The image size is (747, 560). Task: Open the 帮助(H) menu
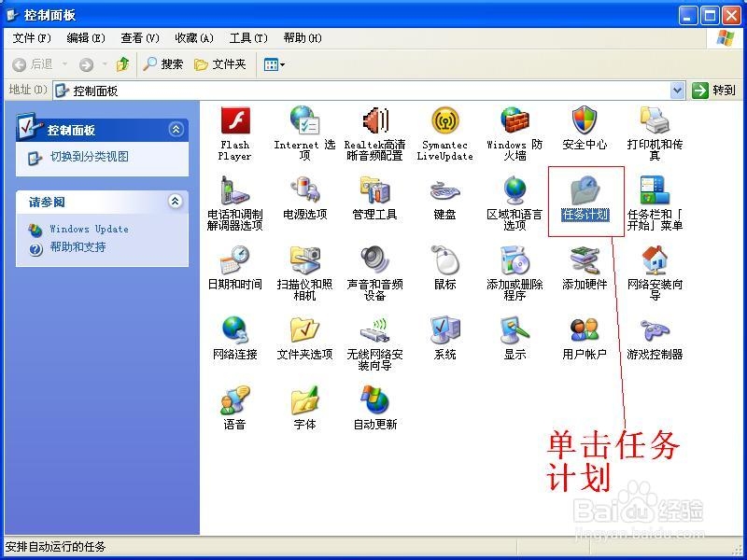[x=302, y=38]
